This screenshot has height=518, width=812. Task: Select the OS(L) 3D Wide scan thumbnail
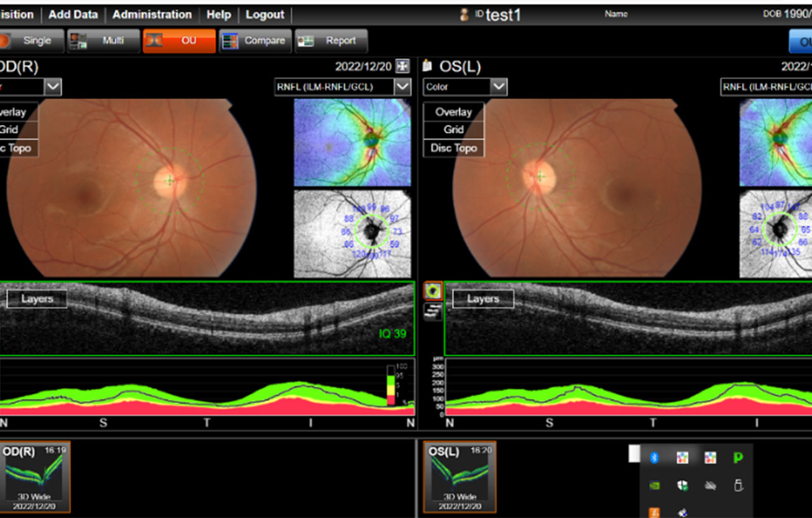pos(459,477)
